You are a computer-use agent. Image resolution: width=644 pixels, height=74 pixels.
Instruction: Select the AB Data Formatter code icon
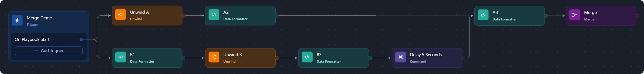(483, 15)
